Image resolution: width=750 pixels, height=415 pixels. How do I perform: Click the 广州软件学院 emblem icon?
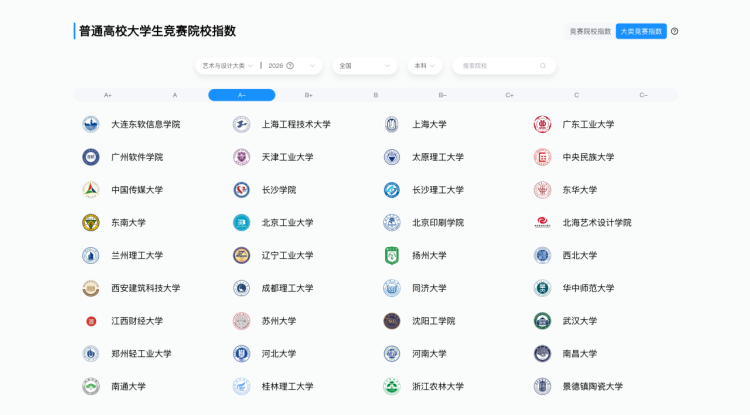pos(90,157)
